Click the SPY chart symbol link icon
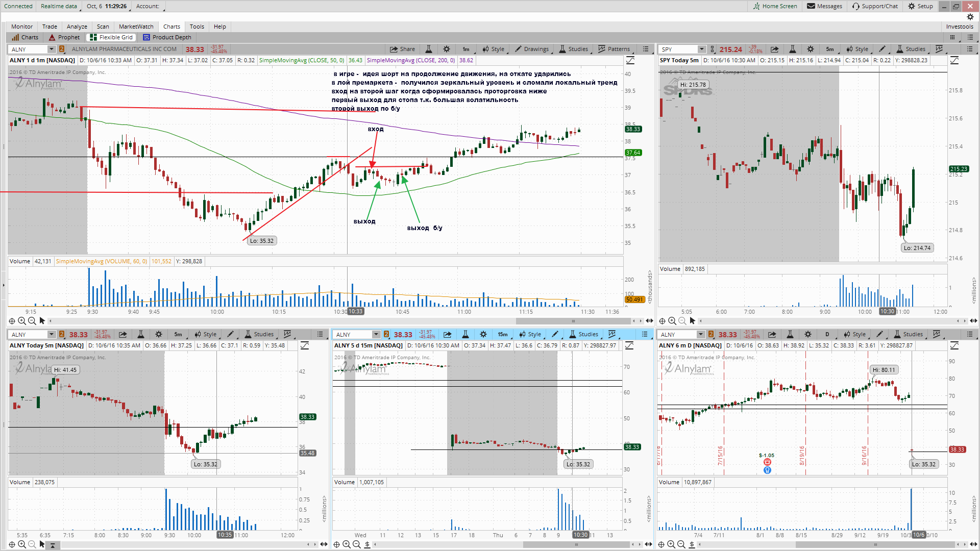Viewport: 980px width, 551px height. [x=713, y=49]
